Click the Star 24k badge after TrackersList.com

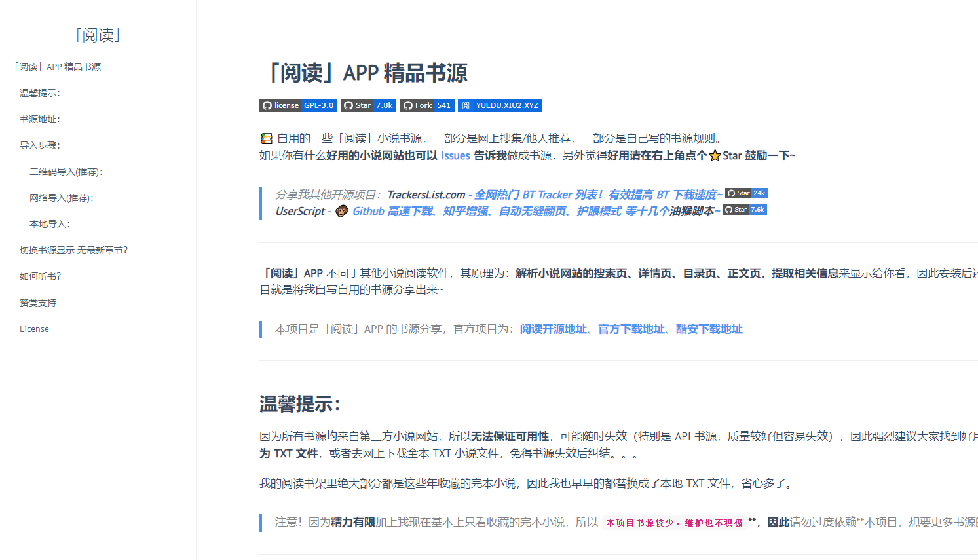click(x=746, y=193)
